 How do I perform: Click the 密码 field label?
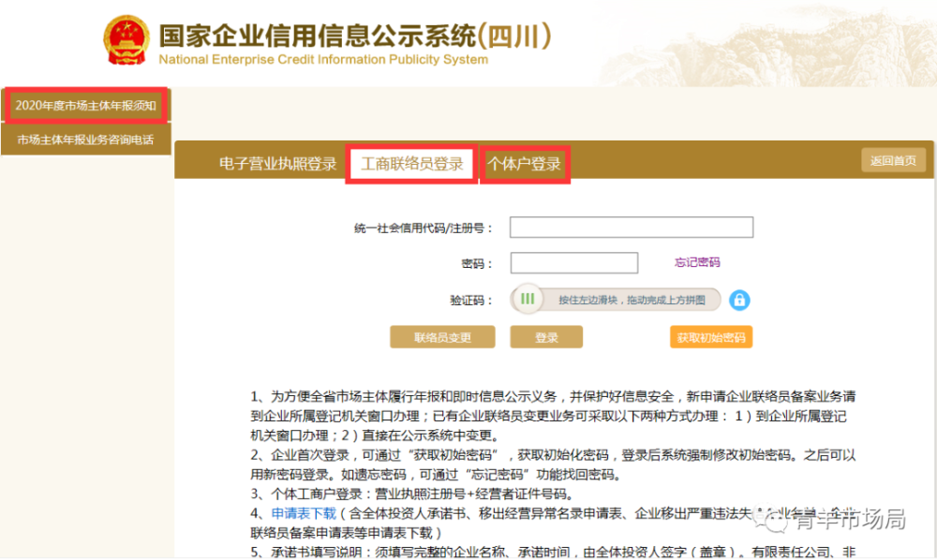coord(477,263)
